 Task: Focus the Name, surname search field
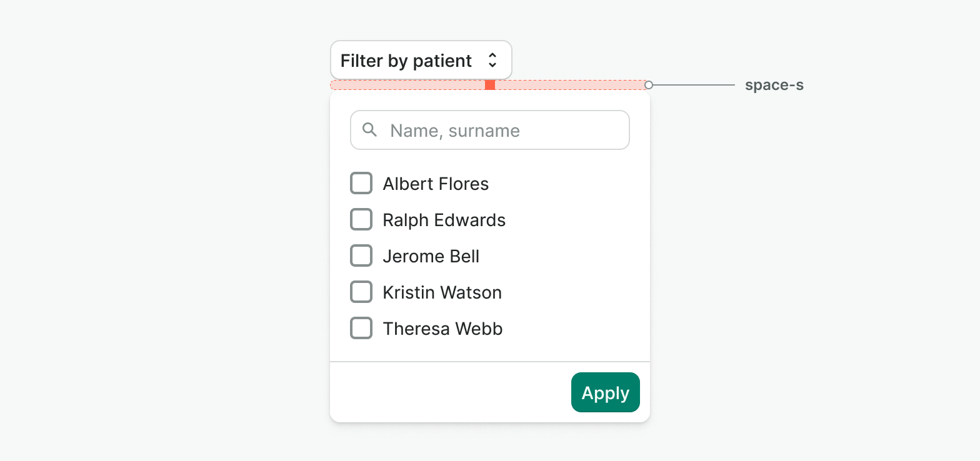pos(500,131)
